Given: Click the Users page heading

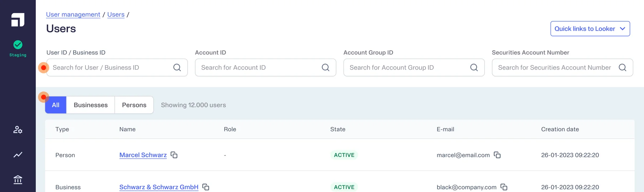Looking at the screenshot, I should [61, 29].
